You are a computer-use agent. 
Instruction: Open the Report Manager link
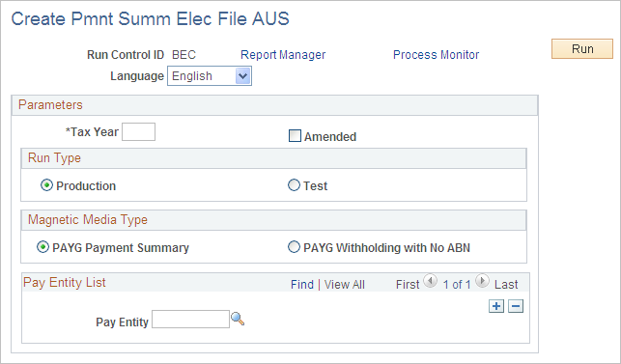pos(283,55)
